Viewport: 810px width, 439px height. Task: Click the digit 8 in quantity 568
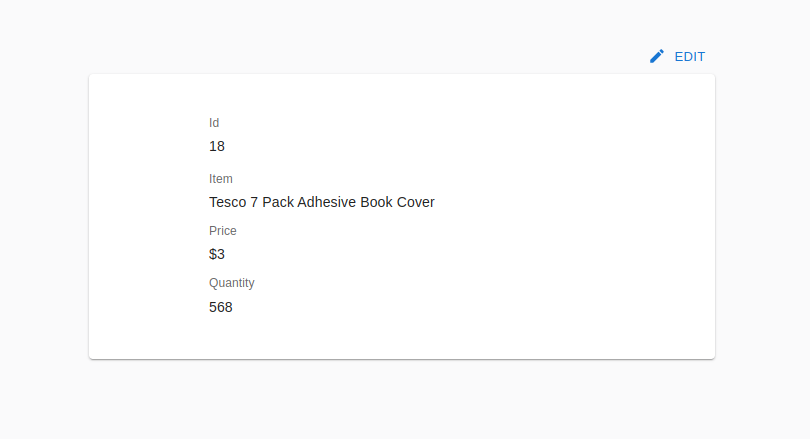[x=229, y=307]
